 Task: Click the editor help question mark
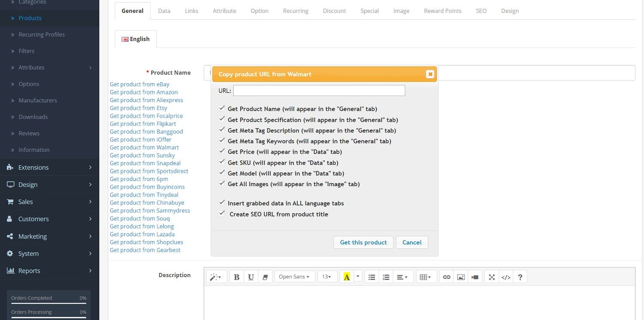pos(520,277)
